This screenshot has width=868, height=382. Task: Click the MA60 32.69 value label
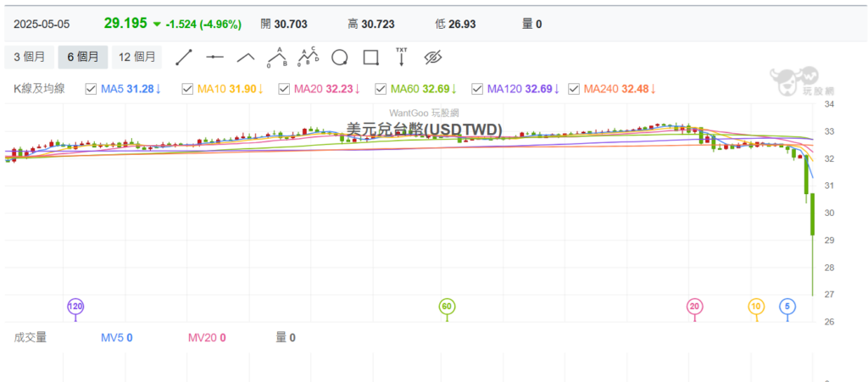click(x=424, y=89)
